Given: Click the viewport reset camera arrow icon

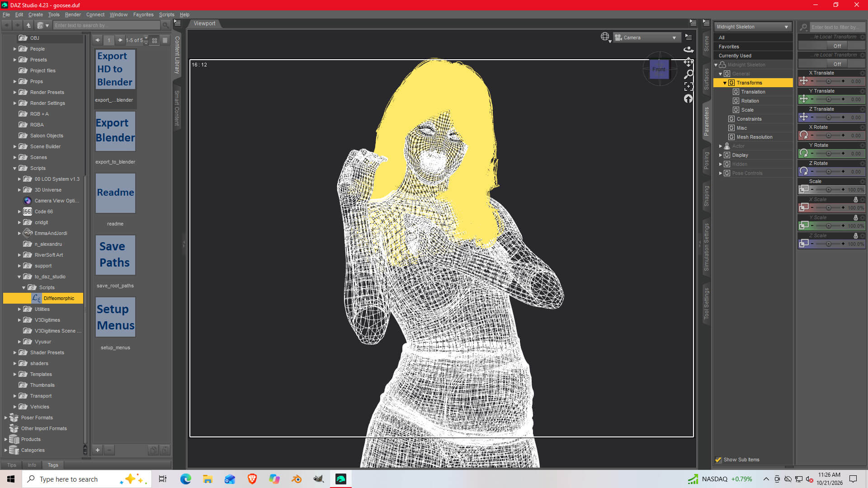Looking at the screenshot, I should 688,99.
